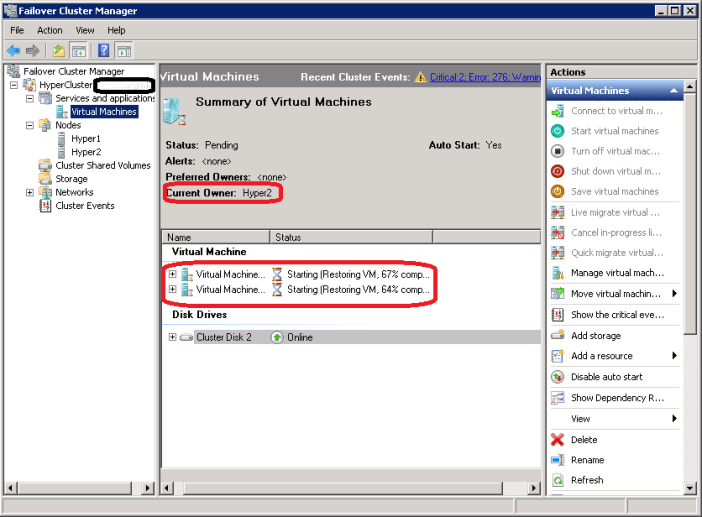Viewport: 702px width, 517px height.
Task: Expand the Networks tree node
Action: tap(30, 192)
